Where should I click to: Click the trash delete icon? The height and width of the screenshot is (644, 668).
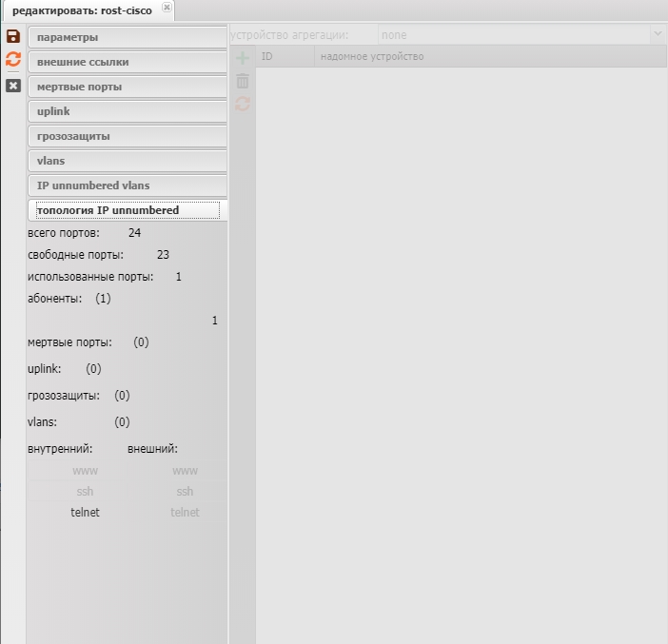243,81
